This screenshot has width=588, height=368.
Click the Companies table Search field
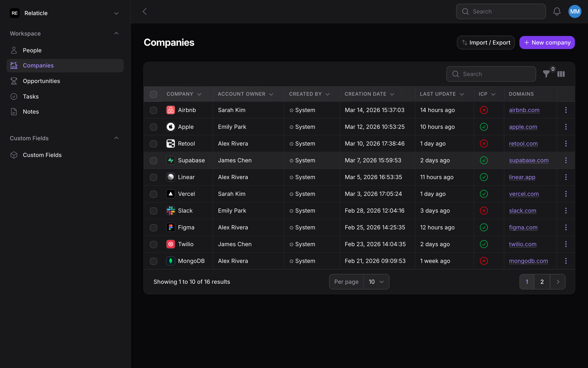tap(491, 74)
